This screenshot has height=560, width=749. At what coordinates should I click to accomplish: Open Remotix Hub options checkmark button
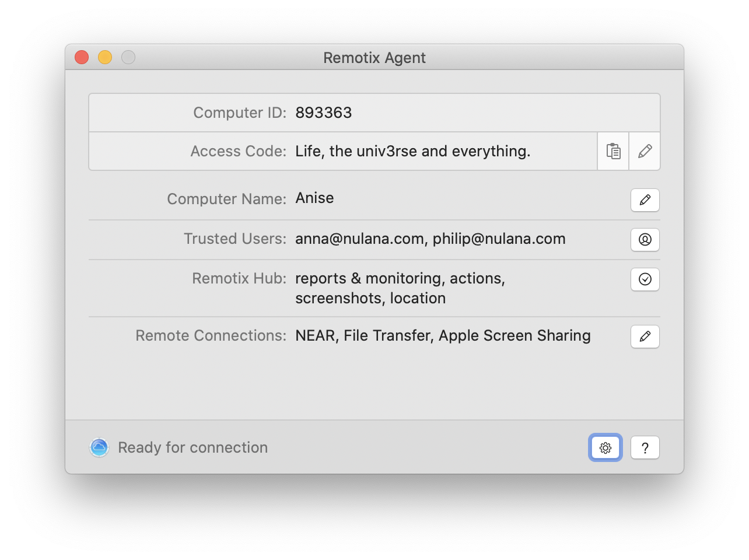(x=645, y=279)
